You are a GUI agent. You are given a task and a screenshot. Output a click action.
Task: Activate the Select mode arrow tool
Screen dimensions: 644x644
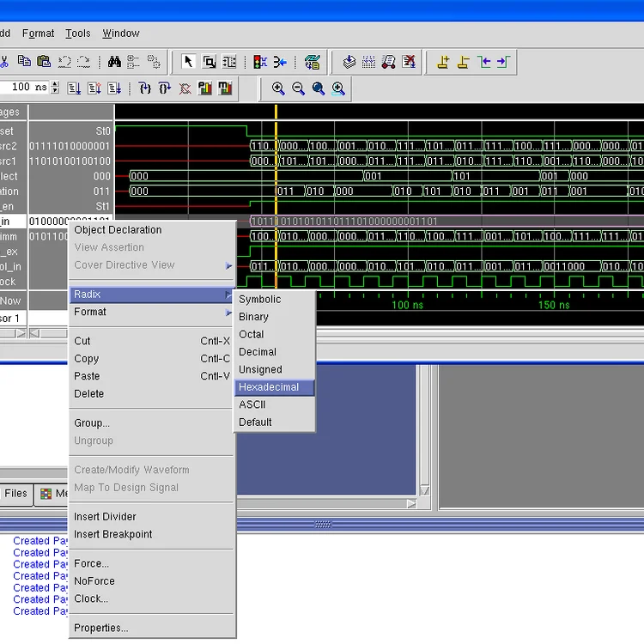[x=188, y=62]
